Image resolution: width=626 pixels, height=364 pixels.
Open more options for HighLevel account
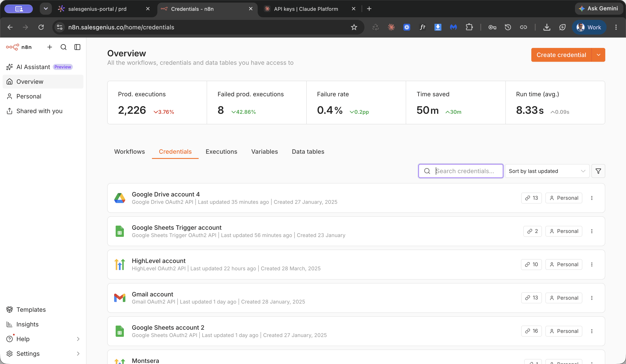tap(592, 264)
